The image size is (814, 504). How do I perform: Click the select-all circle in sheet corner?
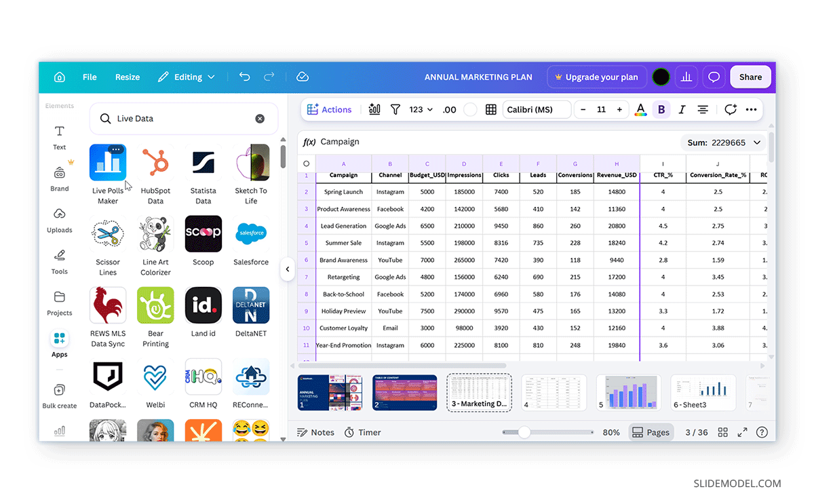coord(306,163)
